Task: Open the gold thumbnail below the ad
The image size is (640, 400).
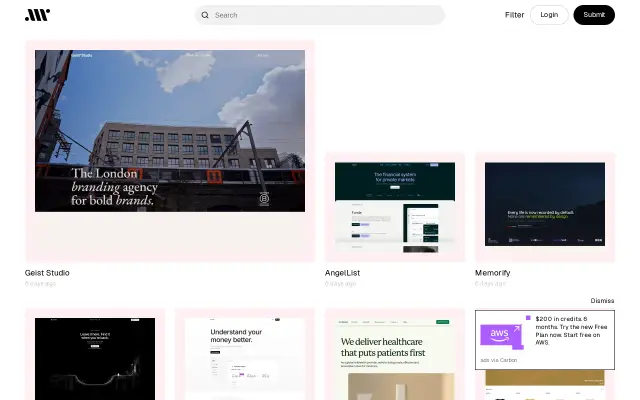Action: [545, 385]
